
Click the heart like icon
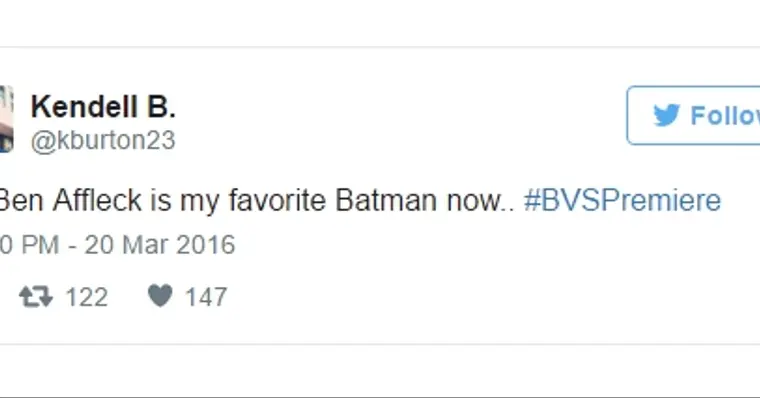160,296
